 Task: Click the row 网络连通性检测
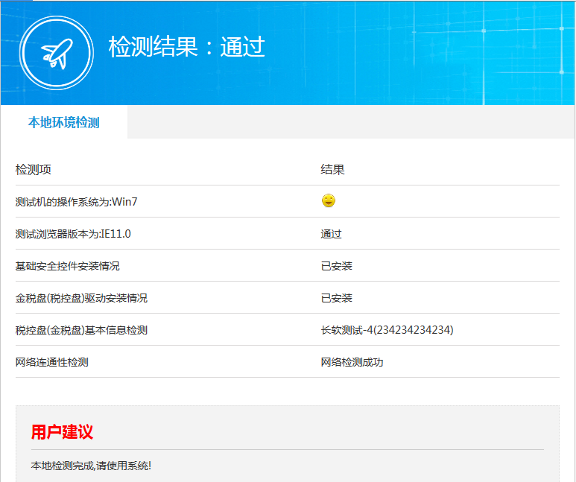288,362
